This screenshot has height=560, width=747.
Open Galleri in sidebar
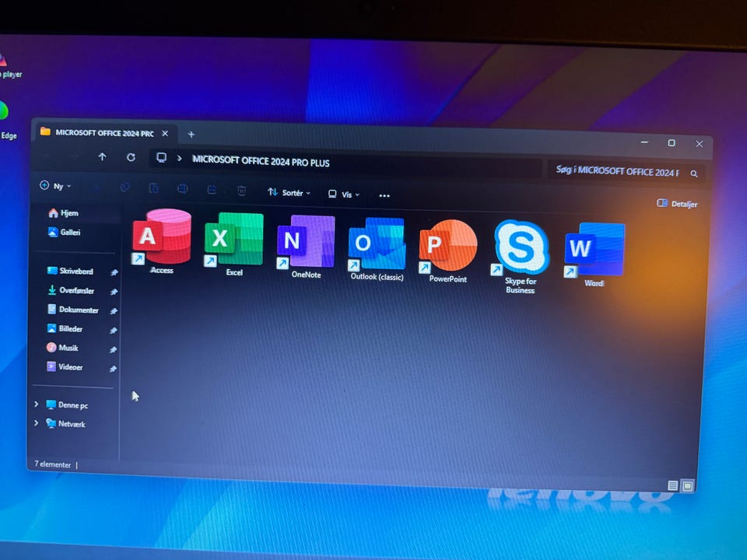coord(65,232)
